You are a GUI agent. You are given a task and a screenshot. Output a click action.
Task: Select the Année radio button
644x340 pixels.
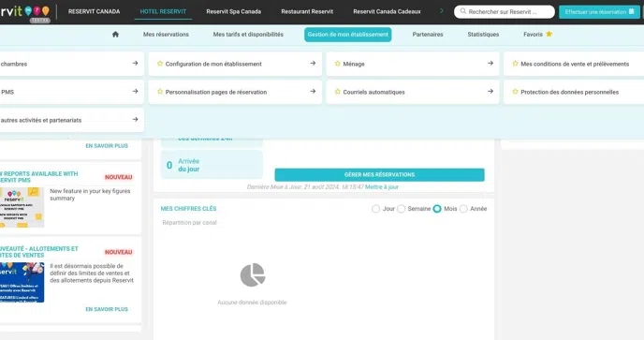click(463, 209)
